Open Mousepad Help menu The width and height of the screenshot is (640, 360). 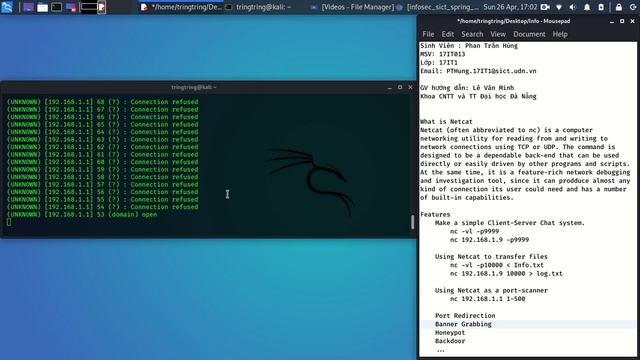pos(560,34)
